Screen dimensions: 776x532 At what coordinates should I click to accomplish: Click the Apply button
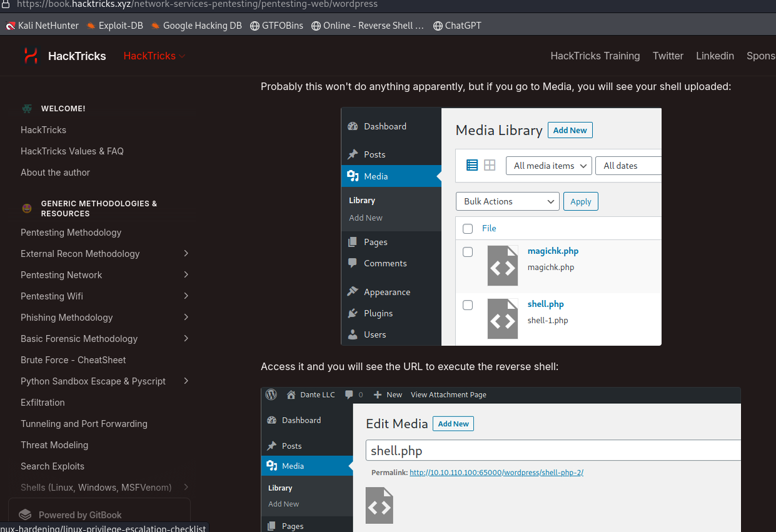[x=581, y=201]
